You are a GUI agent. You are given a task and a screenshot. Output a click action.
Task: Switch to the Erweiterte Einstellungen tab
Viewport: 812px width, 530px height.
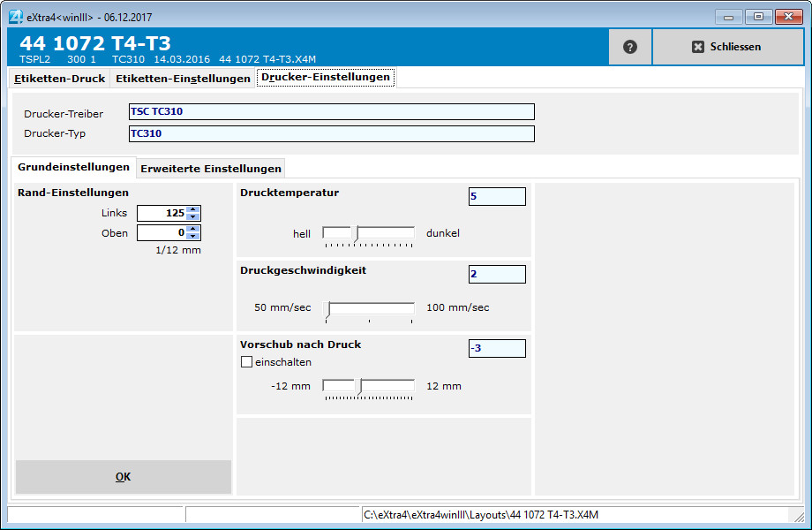(210, 168)
